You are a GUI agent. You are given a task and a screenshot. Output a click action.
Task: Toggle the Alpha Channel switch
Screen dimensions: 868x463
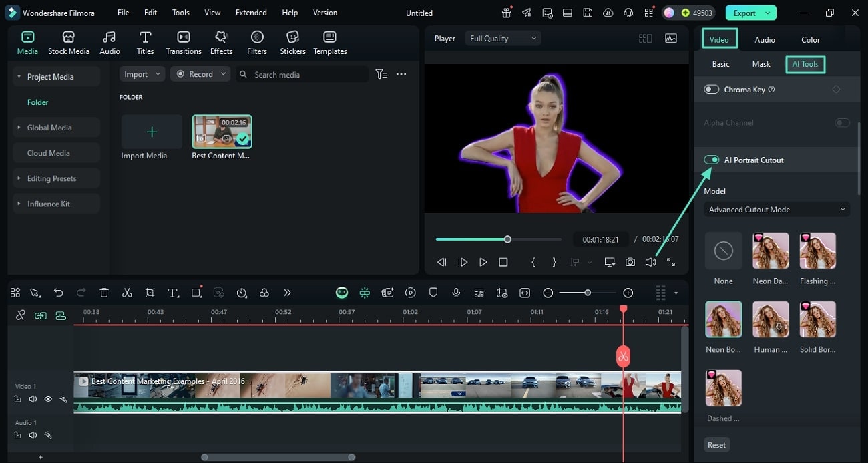[843, 123]
